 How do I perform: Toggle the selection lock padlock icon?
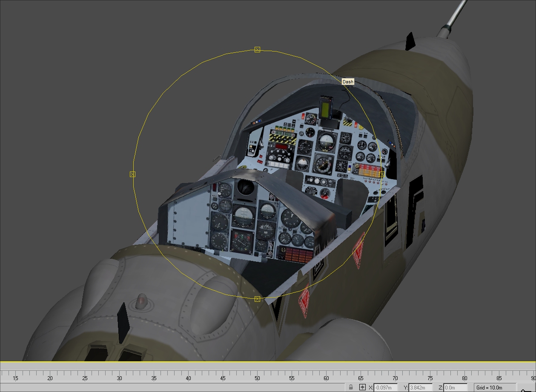350,387
